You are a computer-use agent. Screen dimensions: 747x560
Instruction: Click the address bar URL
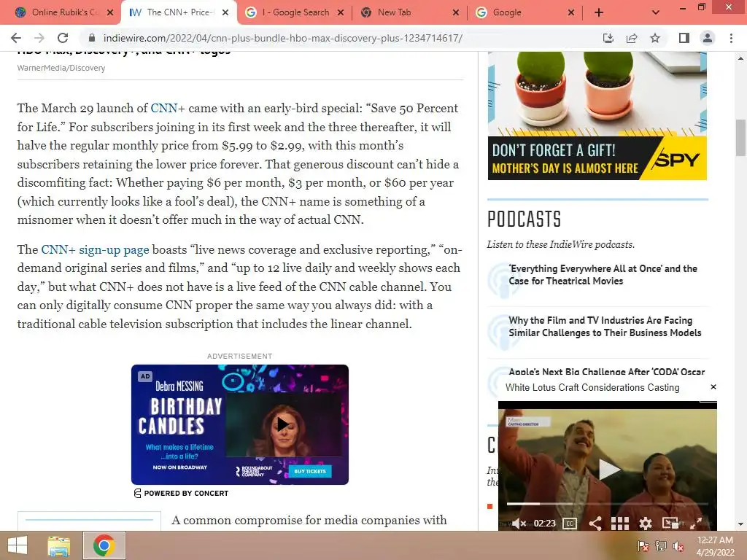click(x=282, y=38)
